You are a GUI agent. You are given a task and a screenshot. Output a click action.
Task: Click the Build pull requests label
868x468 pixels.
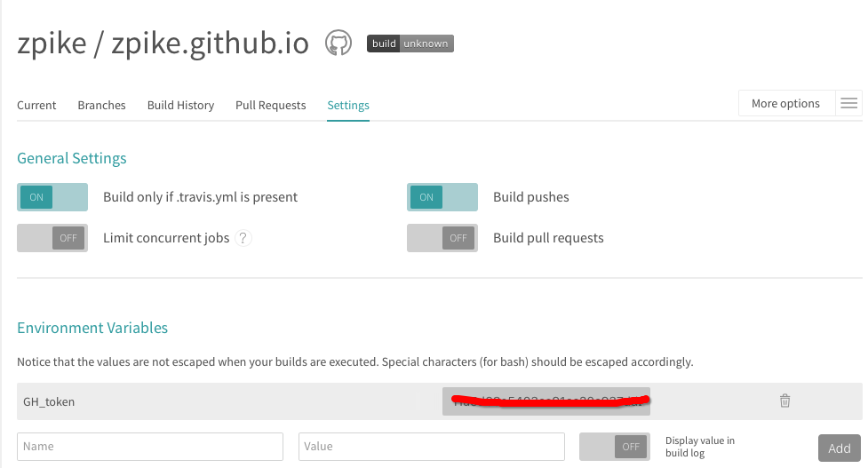(548, 238)
